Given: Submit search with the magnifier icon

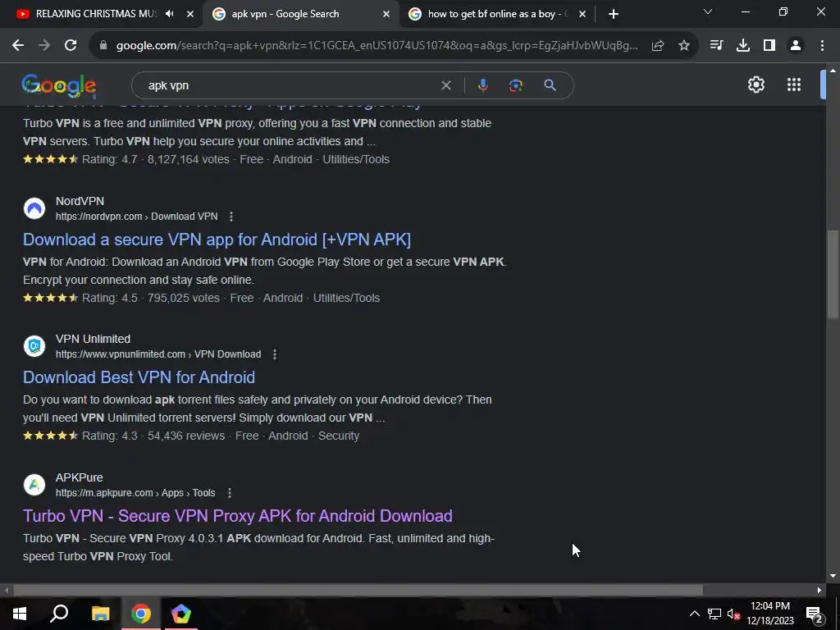Looking at the screenshot, I should (x=550, y=85).
